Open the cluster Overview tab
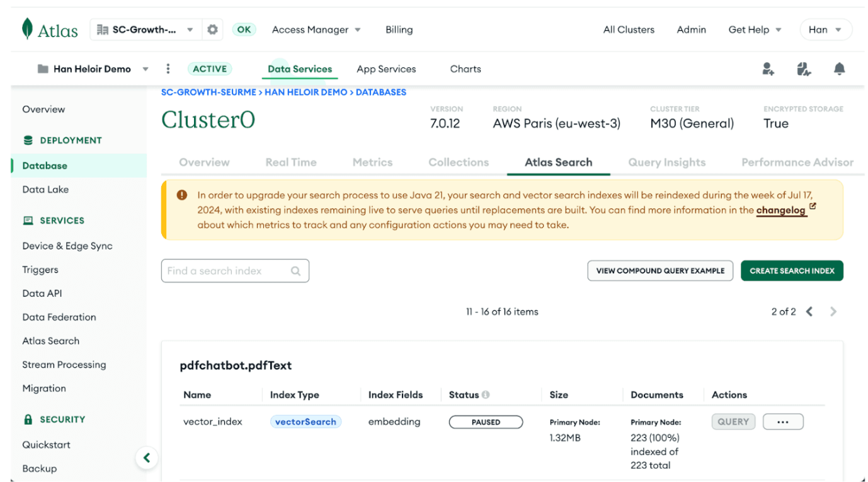The image size is (868, 482). [x=204, y=162]
